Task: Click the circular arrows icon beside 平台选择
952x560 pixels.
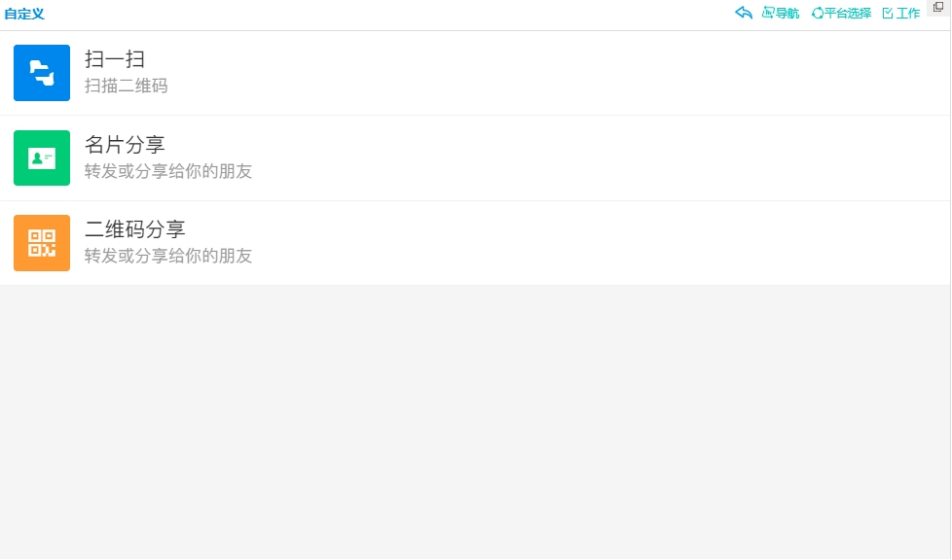Action: pyautogui.click(x=818, y=13)
